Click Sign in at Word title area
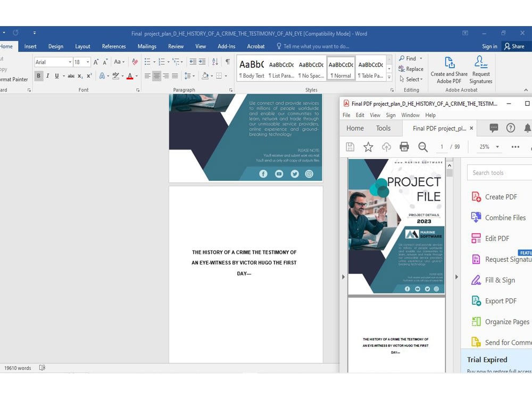Viewport: 532px width, 399px height. click(x=489, y=46)
